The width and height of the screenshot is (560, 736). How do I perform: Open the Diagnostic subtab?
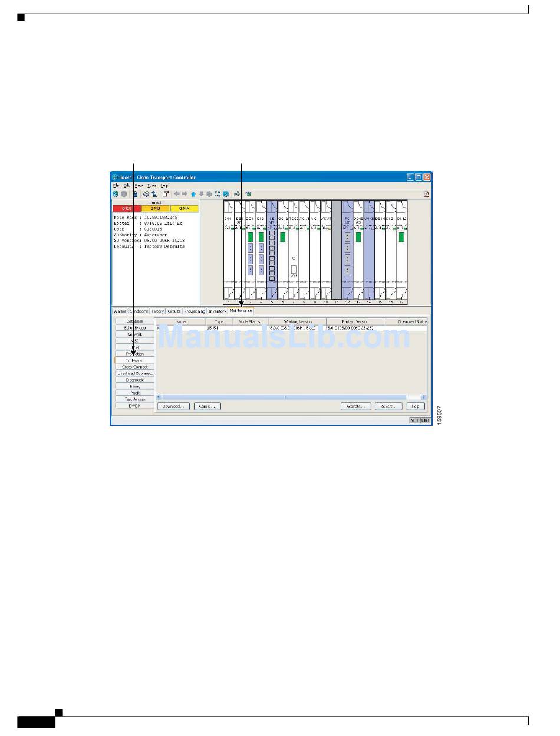coord(134,380)
